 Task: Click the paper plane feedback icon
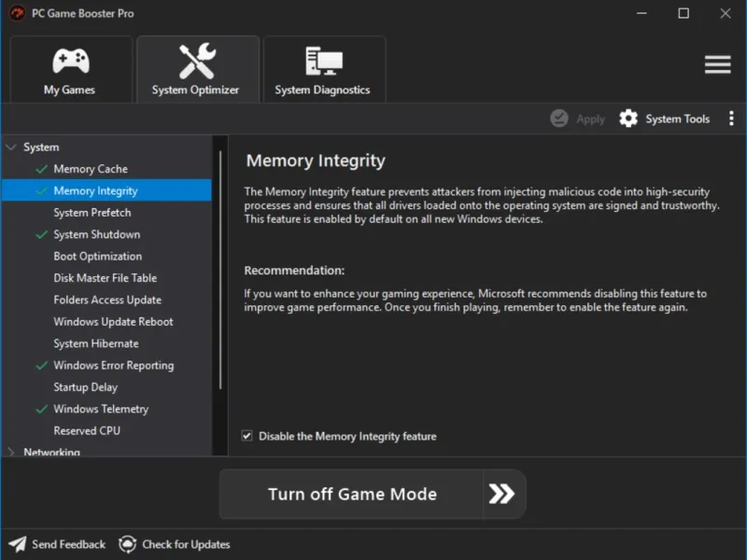[x=18, y=544]
